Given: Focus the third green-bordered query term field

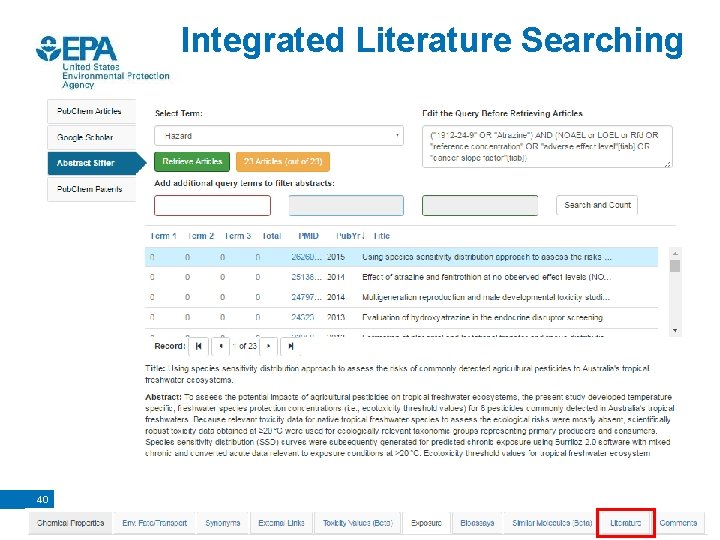Looking at the screenshot, I should [x=480, y=205].
